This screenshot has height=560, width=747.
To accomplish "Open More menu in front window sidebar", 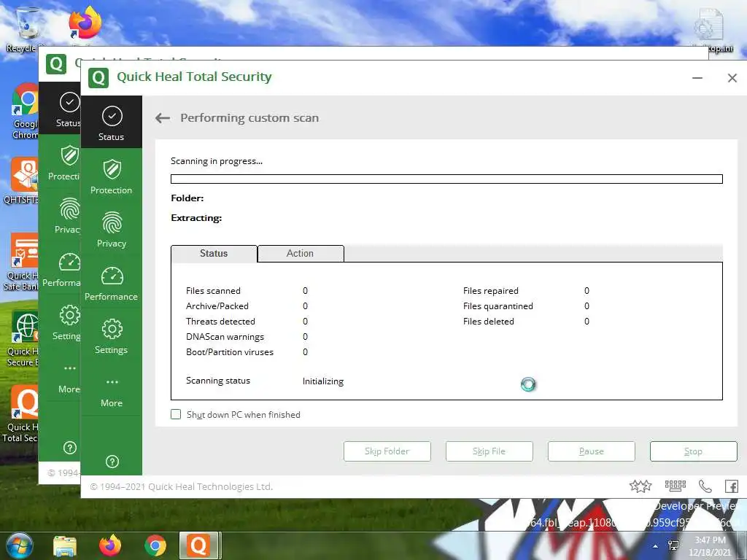I will (112, 392).
